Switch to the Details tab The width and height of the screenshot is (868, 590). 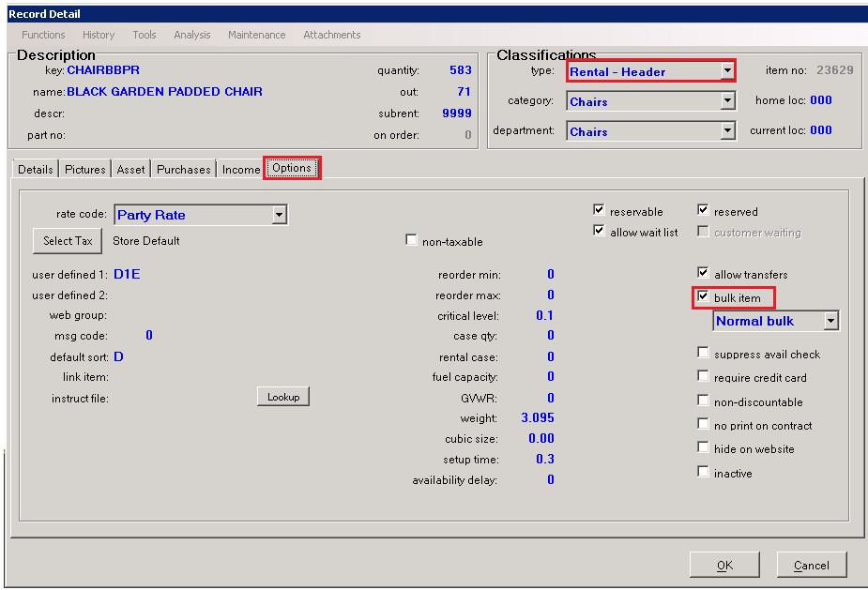35,170
